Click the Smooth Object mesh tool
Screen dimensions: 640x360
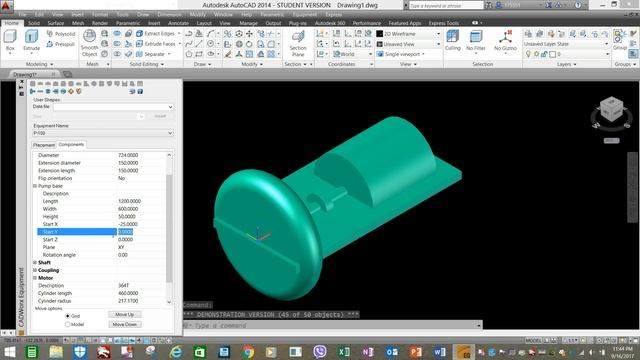89,43
